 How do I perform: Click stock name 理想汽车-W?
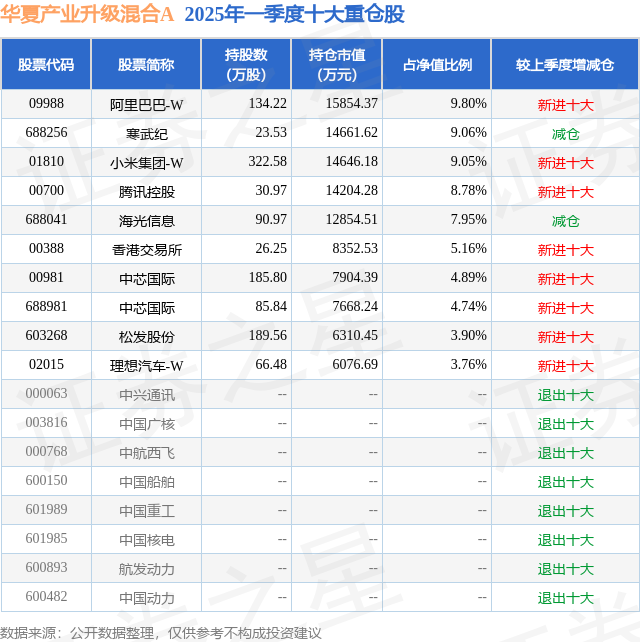click(x=146, y=366)
